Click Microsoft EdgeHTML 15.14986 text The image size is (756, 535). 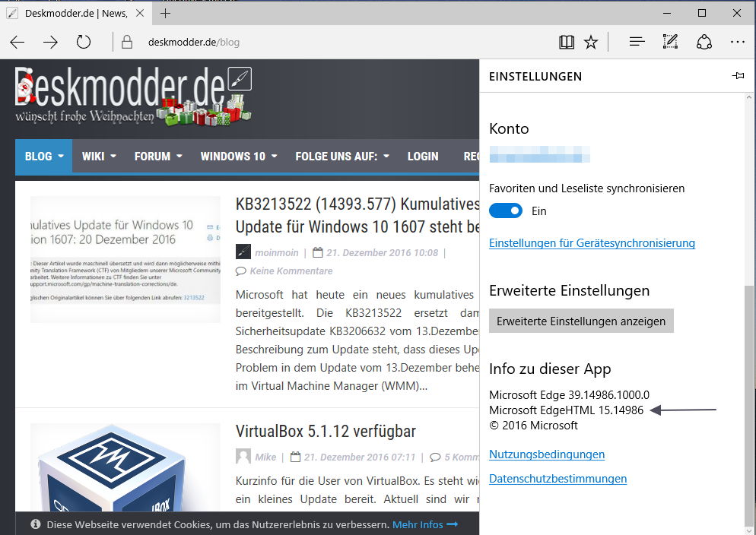[566, 410]
